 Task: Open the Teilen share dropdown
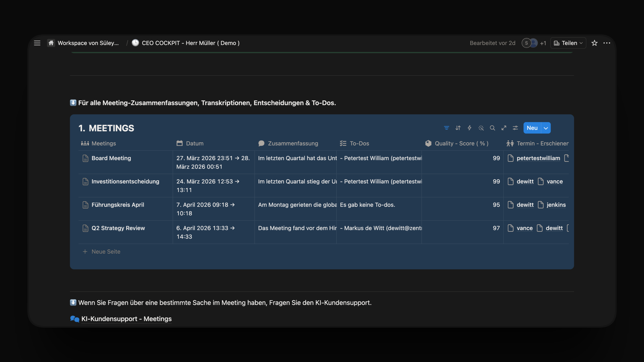pos(568,43)
